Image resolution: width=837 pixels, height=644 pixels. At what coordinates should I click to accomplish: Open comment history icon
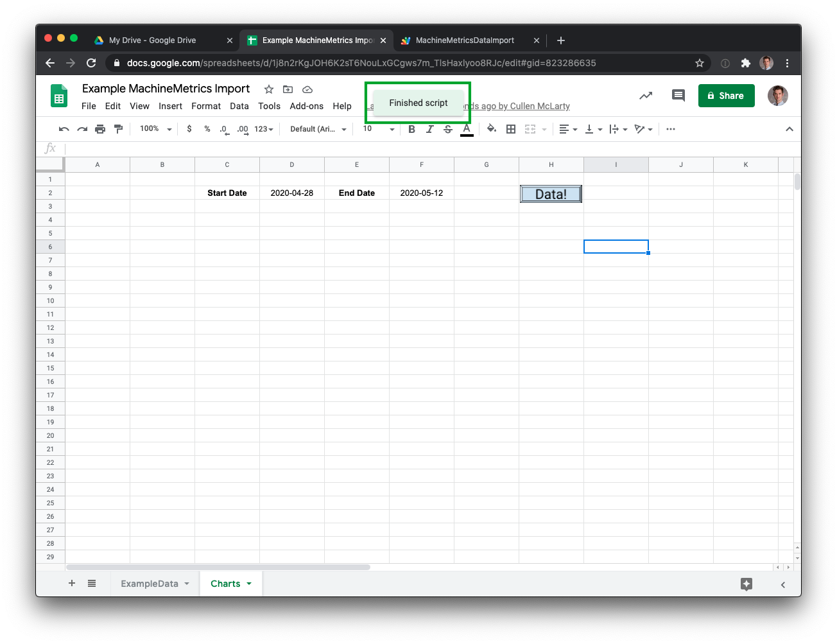(678, 96)
